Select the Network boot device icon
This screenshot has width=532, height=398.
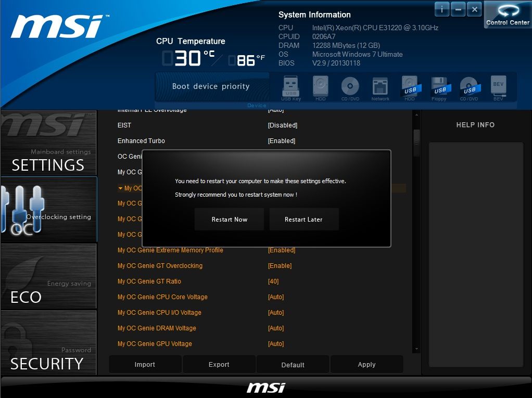(x=380, y=88)
